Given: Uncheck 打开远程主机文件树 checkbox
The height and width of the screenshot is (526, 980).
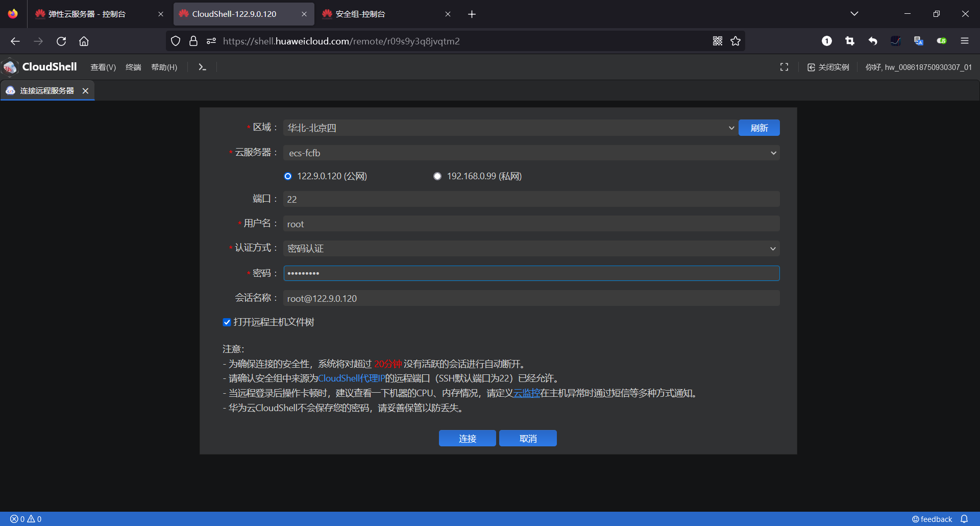Looking at the screenshot, I should pyautogui.click(x=227, y=322).
